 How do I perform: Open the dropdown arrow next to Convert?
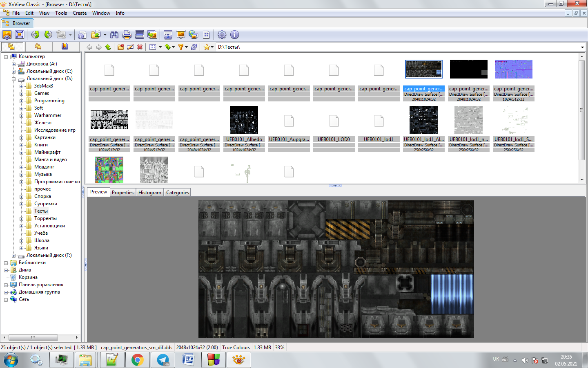pyautogui.click(x=70, y=35)
